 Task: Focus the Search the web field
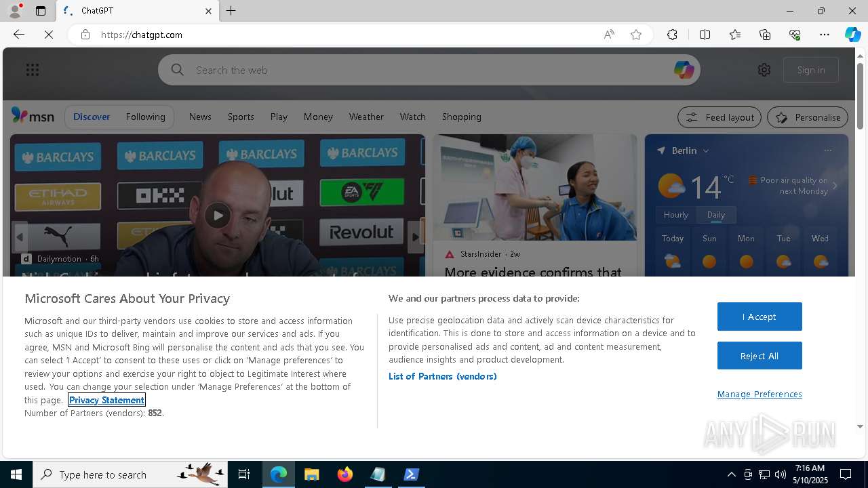point(429,70)
